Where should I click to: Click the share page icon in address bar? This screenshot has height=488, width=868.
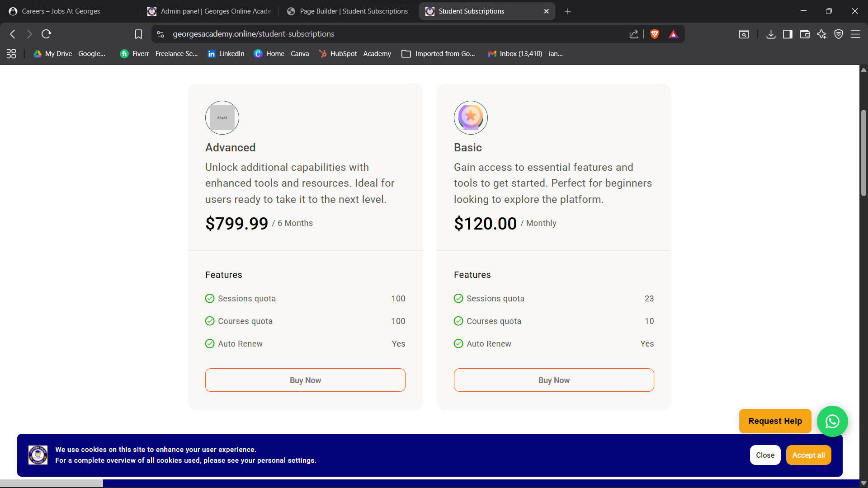(633, 34)
